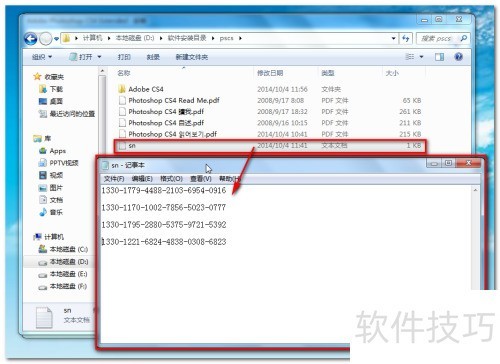Click 计算机 in the navigation pane

(49, 237)
